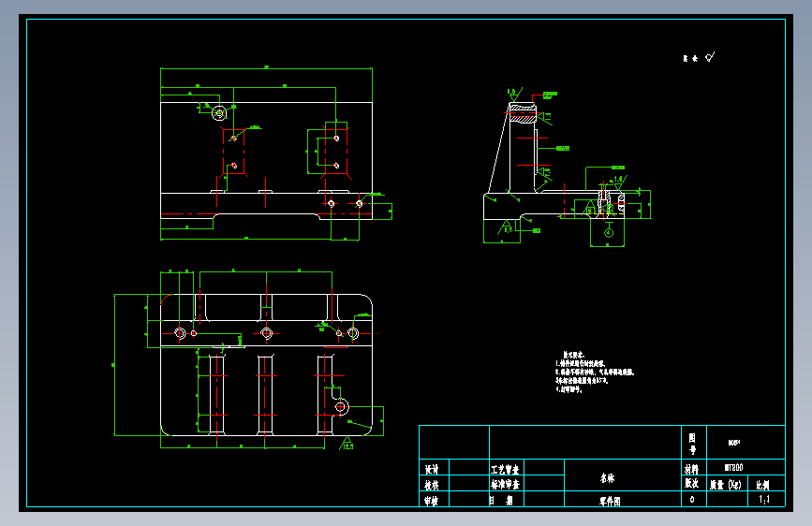Screen dimensions: 812x526
Task: Click the 审核 cell in title block
Action: 432,501
